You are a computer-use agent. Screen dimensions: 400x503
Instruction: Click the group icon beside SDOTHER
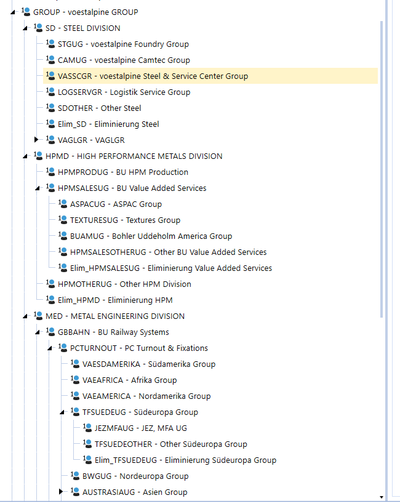coord(50,108)
